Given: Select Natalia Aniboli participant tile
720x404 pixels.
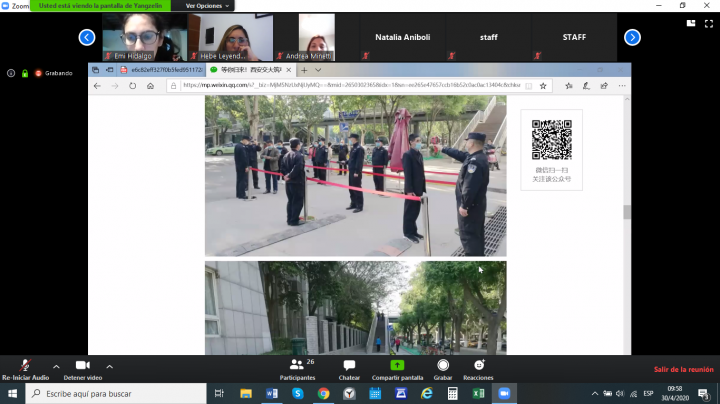Looking at the screenshot, I should (403, 37).
